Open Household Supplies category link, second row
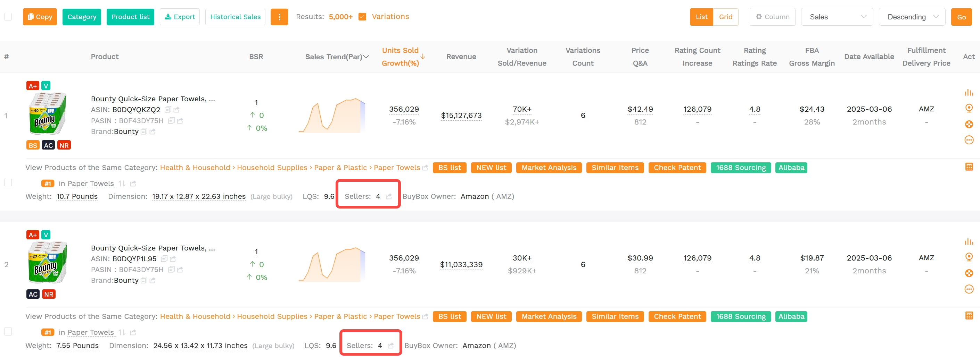 (272, 316)
